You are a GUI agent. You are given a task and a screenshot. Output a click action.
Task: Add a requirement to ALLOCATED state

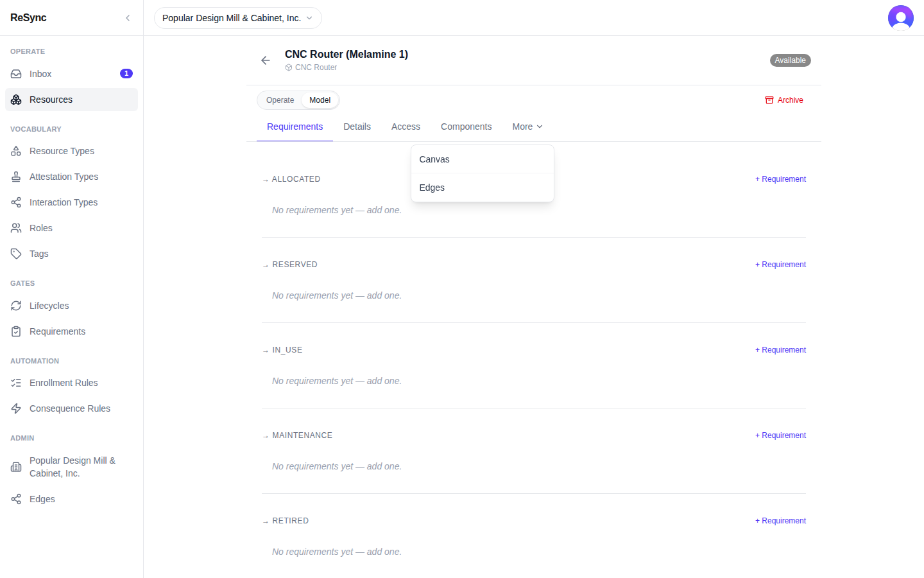(780, 179)
